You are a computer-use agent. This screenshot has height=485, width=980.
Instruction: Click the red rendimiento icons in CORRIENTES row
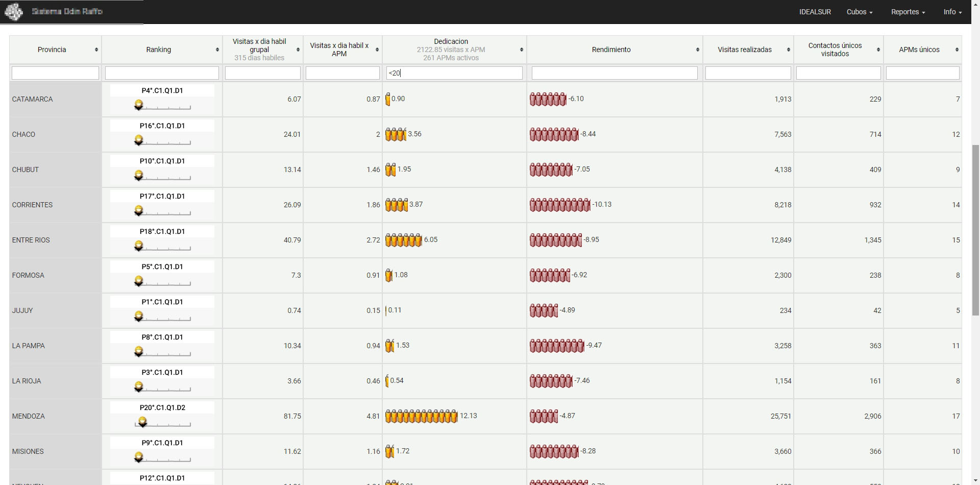560,205
